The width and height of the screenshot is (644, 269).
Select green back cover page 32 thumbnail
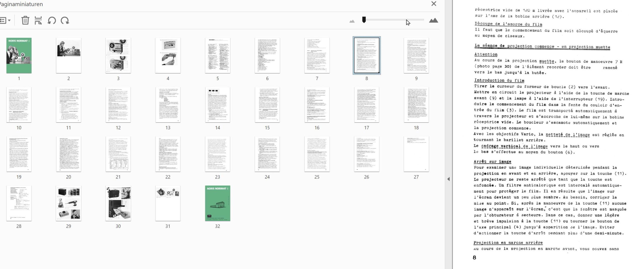[218, 203]
